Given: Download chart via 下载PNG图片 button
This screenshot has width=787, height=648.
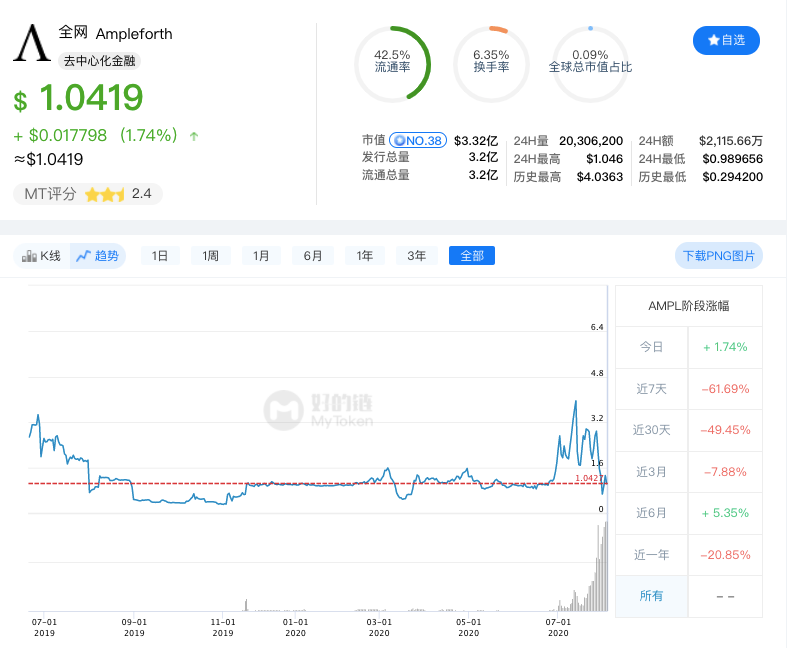Looking at the screenshot, I should (x=718, y=256).
